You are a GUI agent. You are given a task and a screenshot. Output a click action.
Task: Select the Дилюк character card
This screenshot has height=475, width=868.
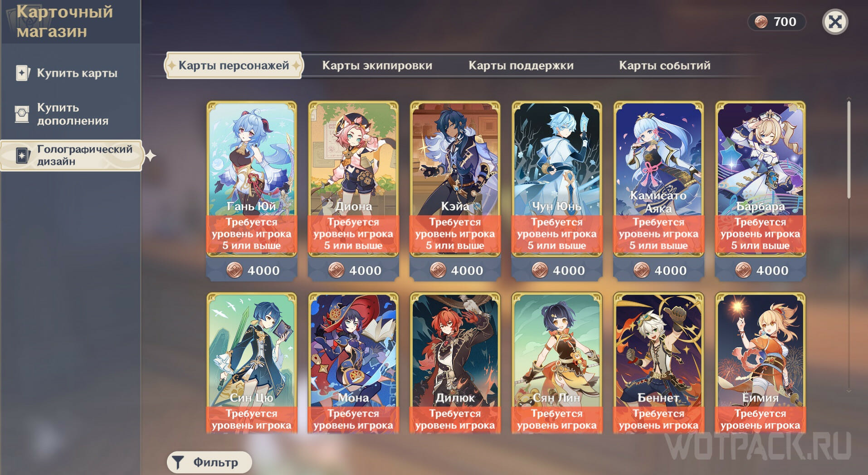click(x=455, y=363)
